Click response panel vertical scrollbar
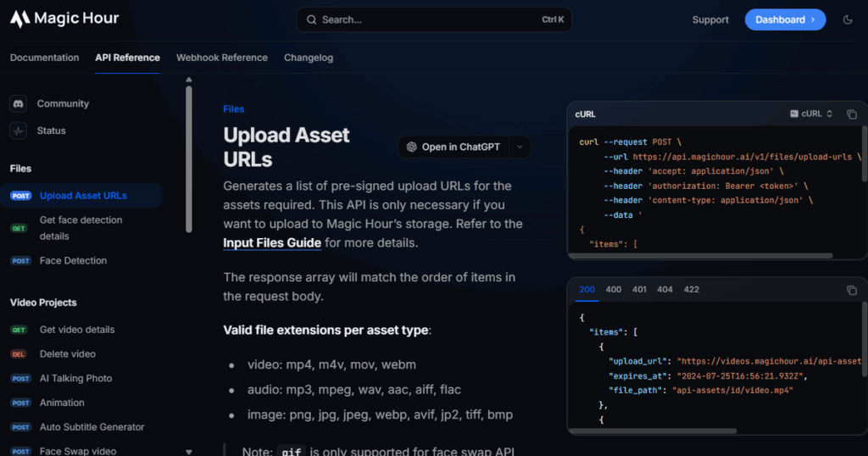The height and width of the screenshot is (456, 868). click(865, 339)
